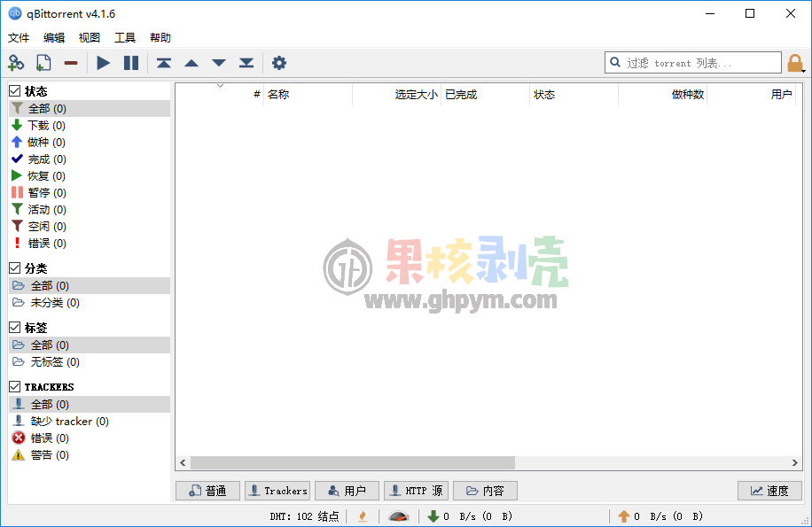This screenshot has width=812, height=527.
Task: Select the 活动 (0) filter
Action: (90, 209)
